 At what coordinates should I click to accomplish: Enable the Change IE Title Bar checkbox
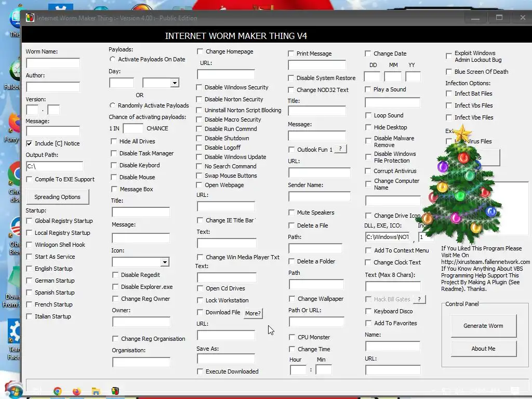coord(200,220)
